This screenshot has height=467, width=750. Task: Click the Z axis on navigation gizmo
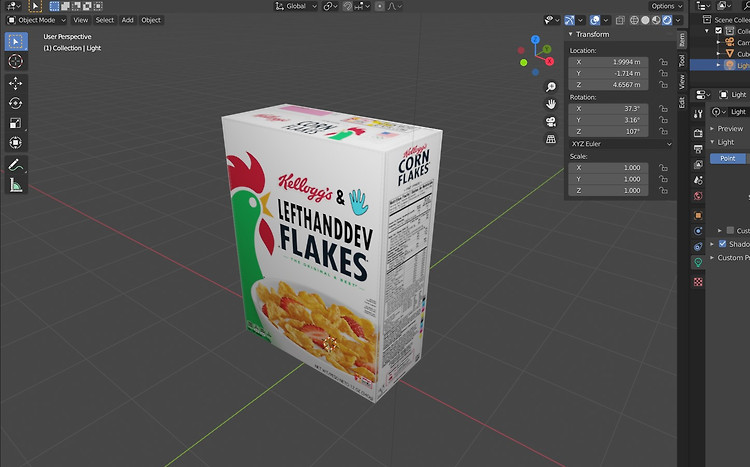tap(535, 39)
